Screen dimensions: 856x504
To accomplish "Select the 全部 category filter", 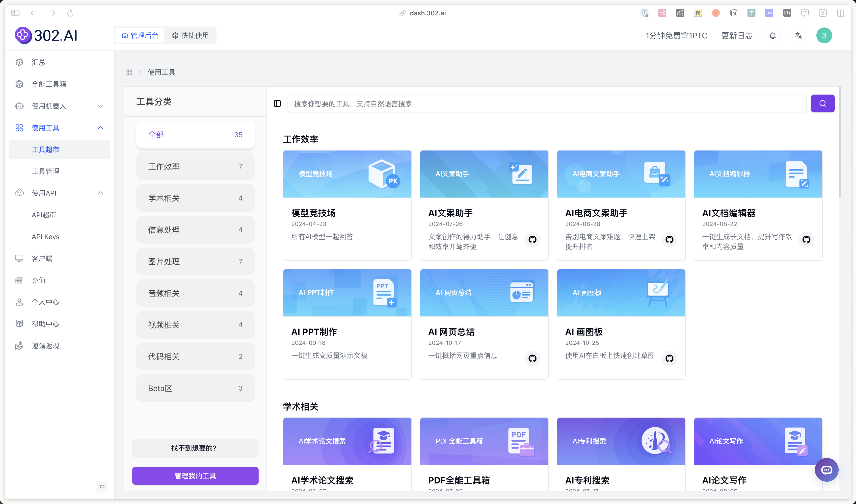I will tap(195, 135).
